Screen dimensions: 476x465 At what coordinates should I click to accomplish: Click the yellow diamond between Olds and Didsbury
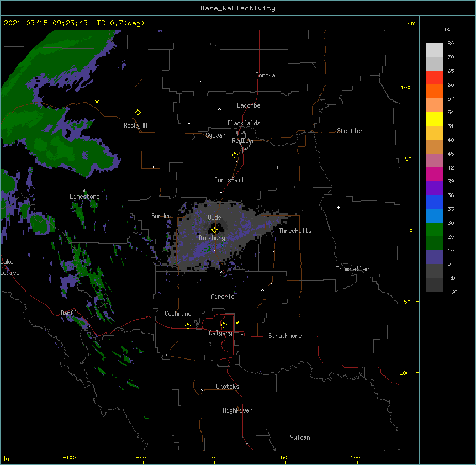pos(214,230)
